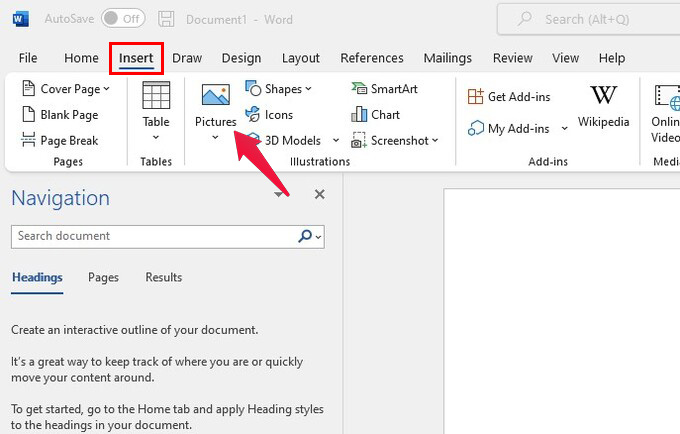
Task: Click the Shapes icon
Action: [x=253, y=88]
